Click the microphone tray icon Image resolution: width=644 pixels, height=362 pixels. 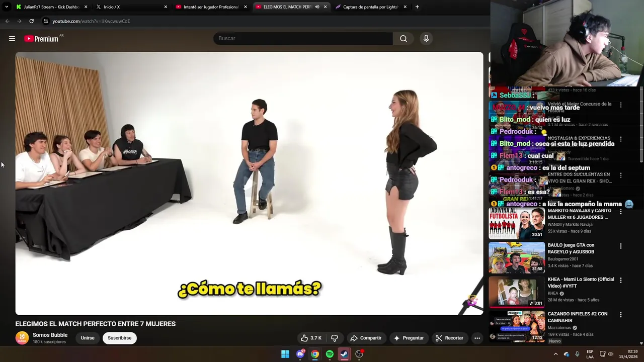pyautogui.click(x=577, y=354)
